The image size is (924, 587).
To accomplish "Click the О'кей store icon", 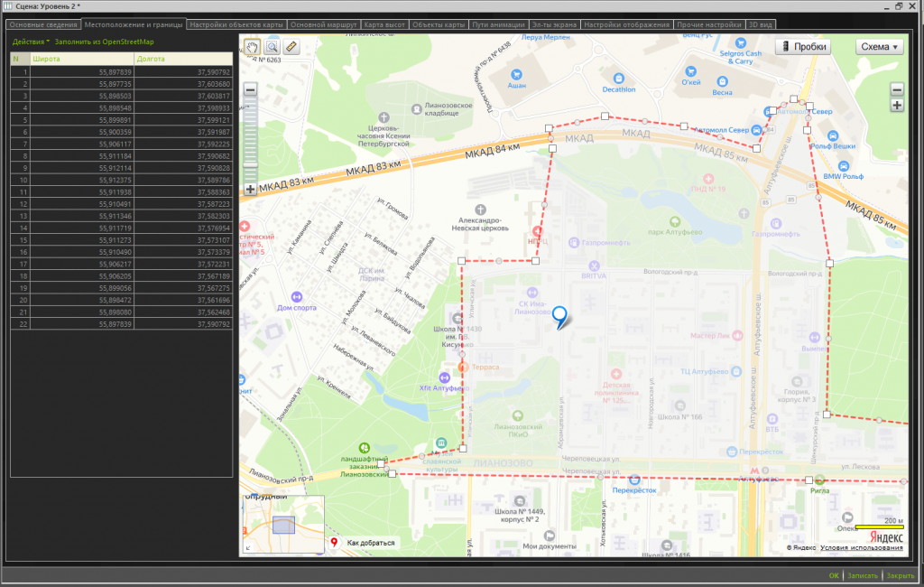I will (x=690, y=71).
